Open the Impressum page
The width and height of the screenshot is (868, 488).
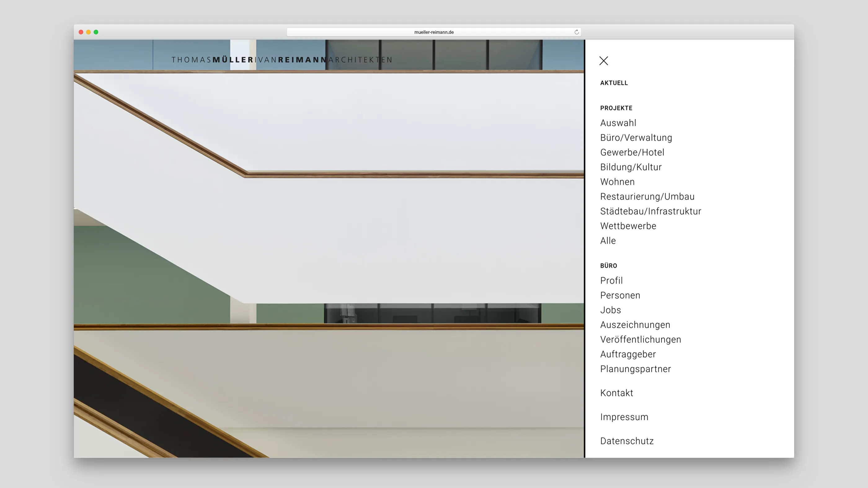624,417
